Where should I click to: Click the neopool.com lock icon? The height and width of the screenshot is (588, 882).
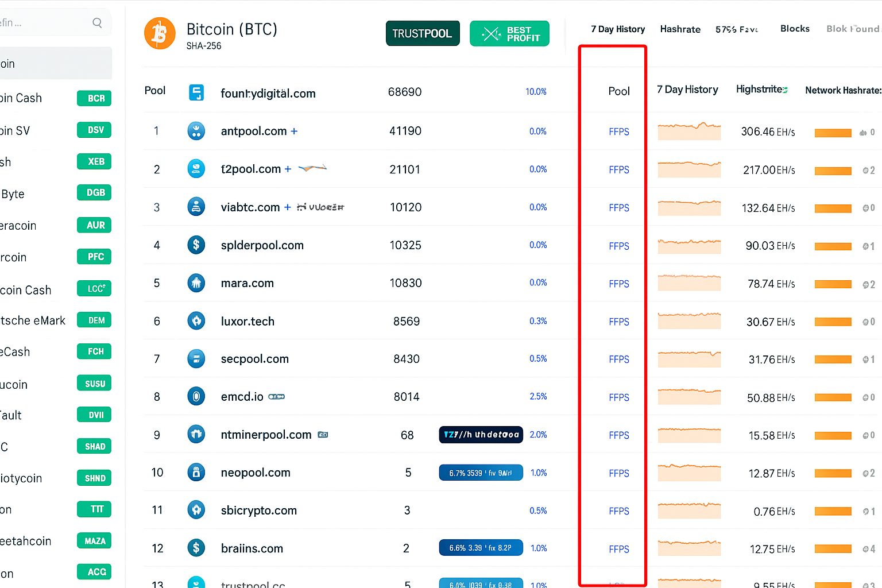(196, 472)
